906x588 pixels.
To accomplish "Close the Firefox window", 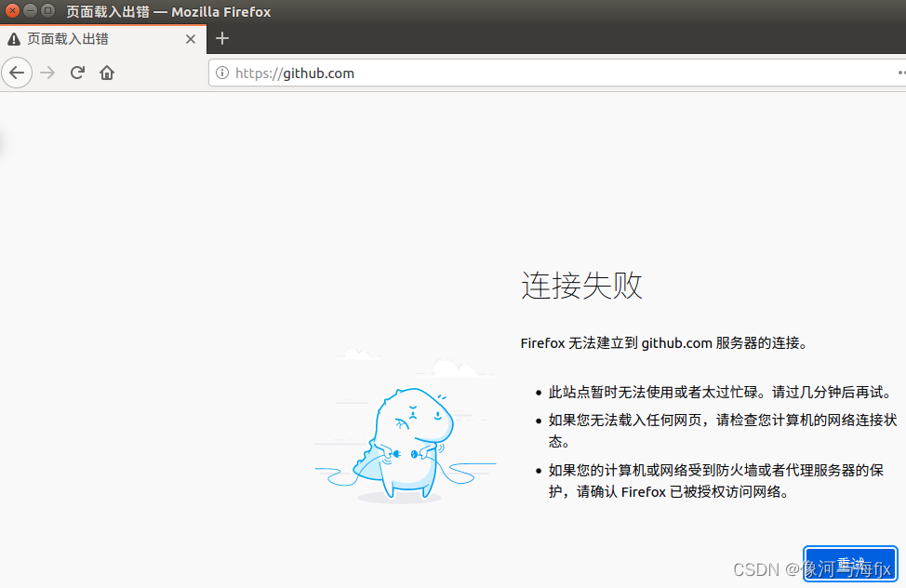I will click(x=12, y=11).
